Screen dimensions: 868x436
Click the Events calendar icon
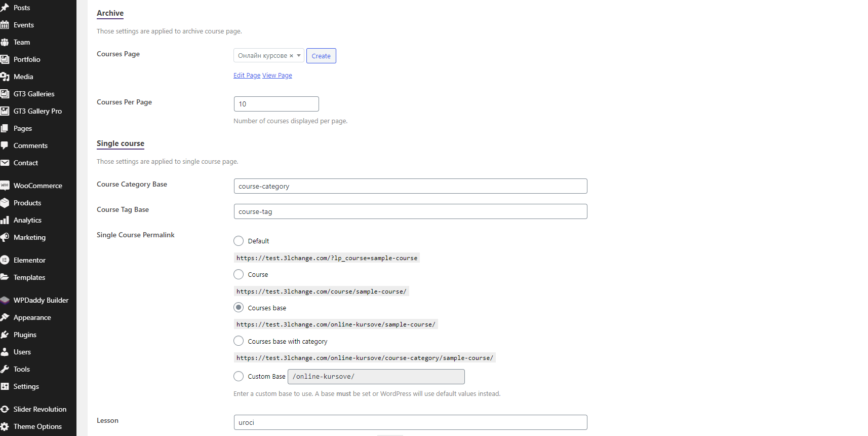5,25
